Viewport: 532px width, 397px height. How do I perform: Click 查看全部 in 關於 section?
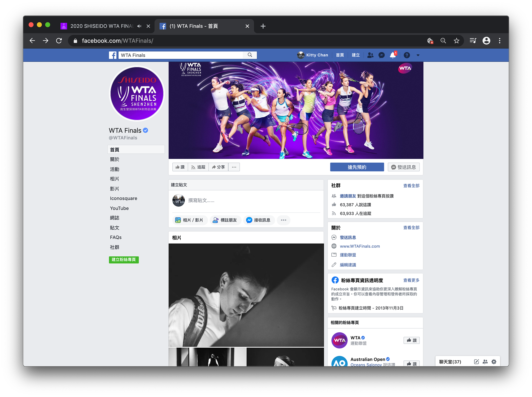[x=411, y=227]
